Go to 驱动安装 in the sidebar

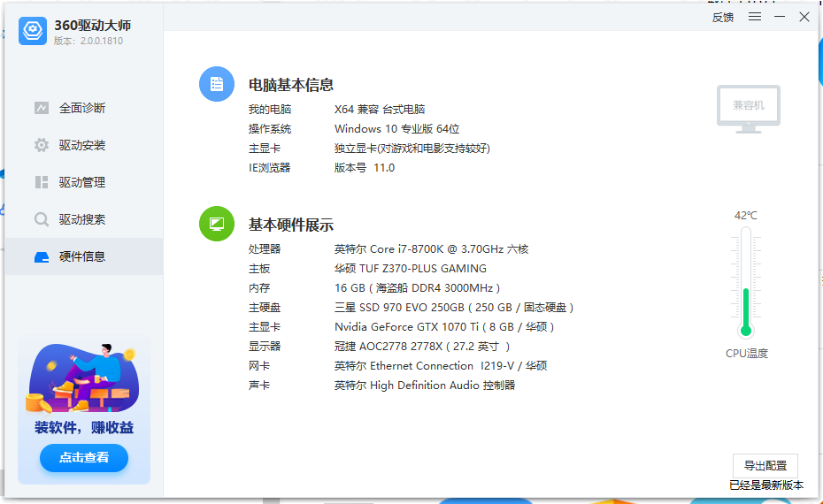(x=84, y=145)
